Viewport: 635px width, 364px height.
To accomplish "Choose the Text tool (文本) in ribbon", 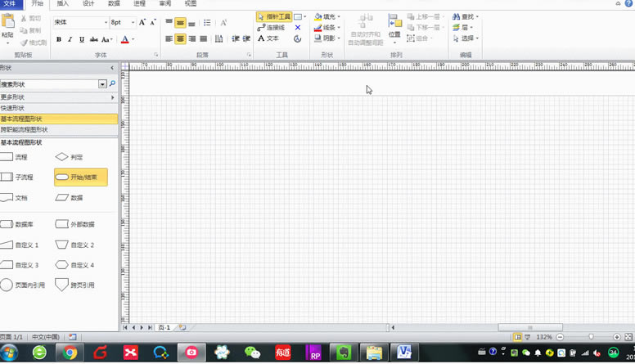I will click(268, 38).
